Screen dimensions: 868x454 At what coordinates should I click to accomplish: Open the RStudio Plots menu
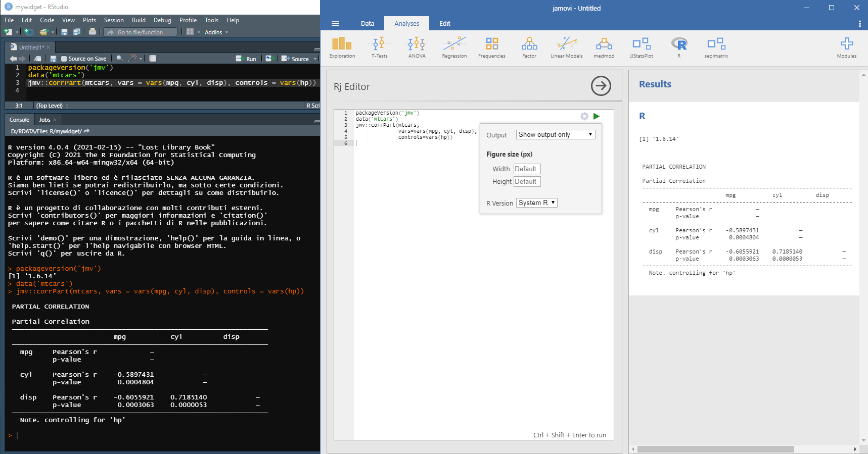[89, 20]
